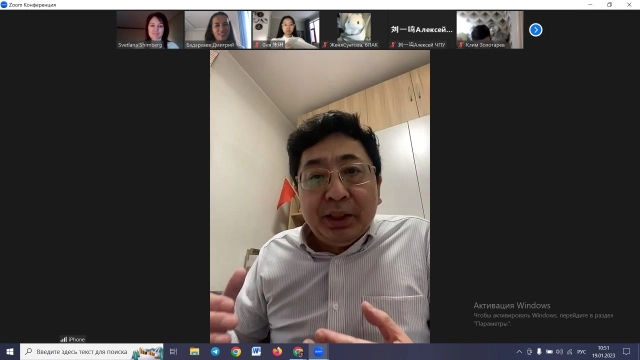
Task: Switch the РУС input language indicator
Action: (x=581, y=352)
